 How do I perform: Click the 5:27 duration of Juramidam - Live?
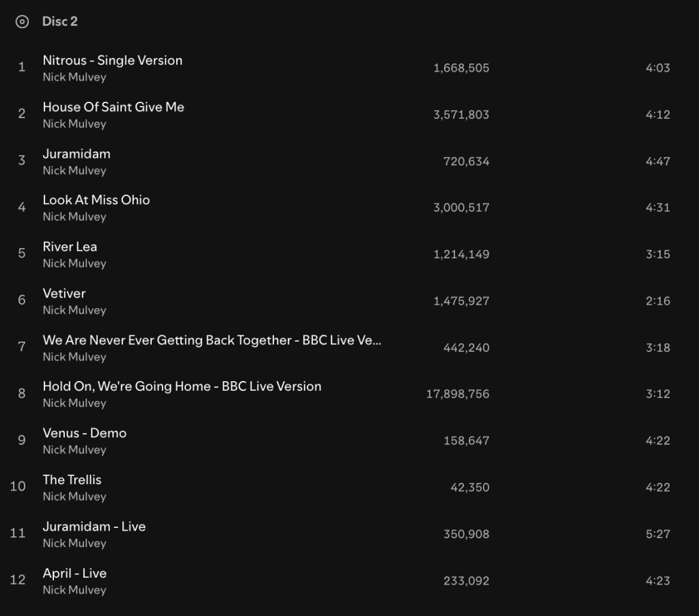(657, 534)
